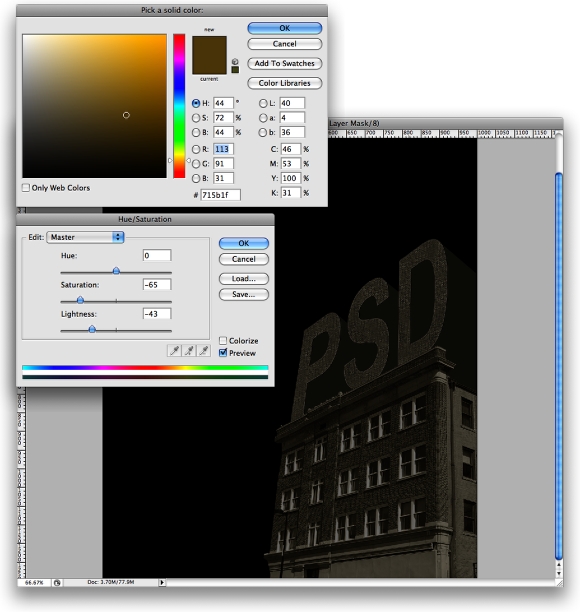Screen dimensions: 580x612
Task: Click the Saturation slider handle
Action: [x=80, y=300]
